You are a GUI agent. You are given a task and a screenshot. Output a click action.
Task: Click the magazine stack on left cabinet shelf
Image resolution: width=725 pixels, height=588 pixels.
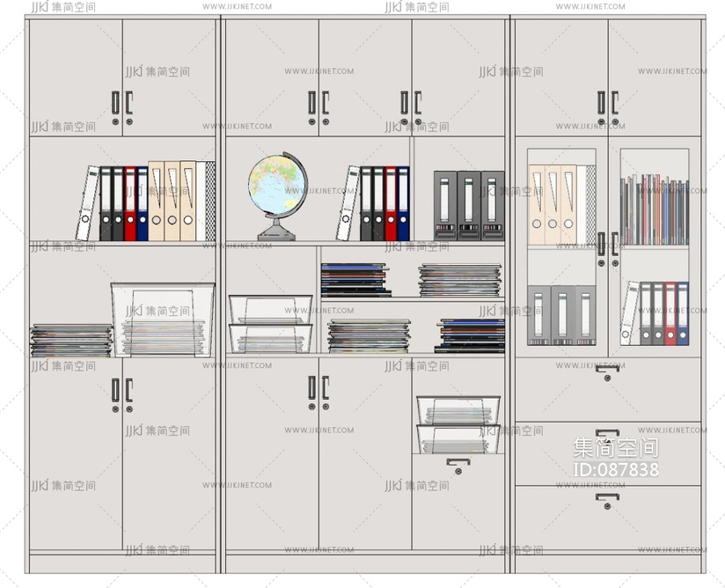pyautogui.click(x=71, y=340)
